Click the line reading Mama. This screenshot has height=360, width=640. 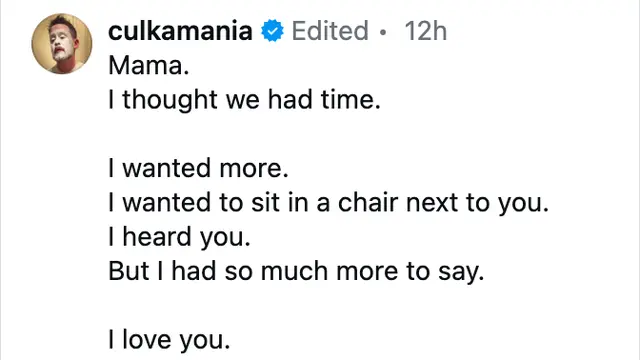(149, 65)
